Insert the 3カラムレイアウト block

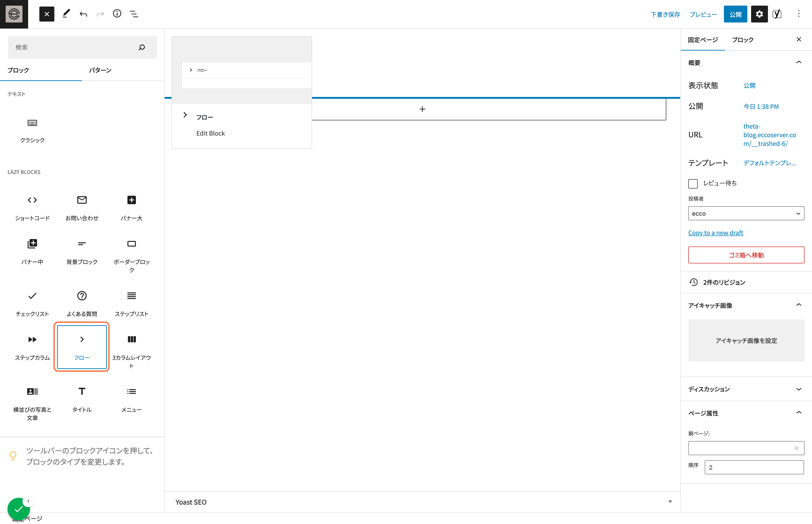click(132, 351)
